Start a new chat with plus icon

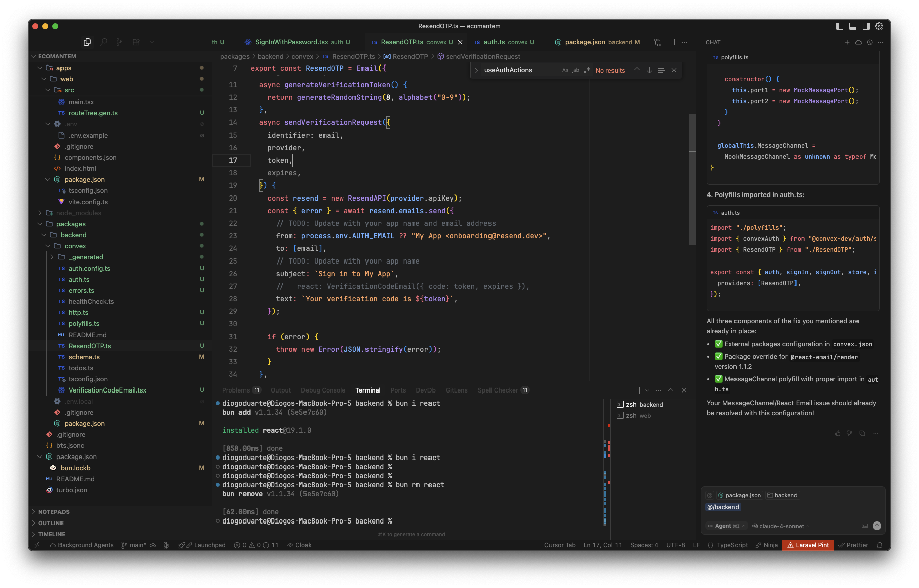pos(847,42)
